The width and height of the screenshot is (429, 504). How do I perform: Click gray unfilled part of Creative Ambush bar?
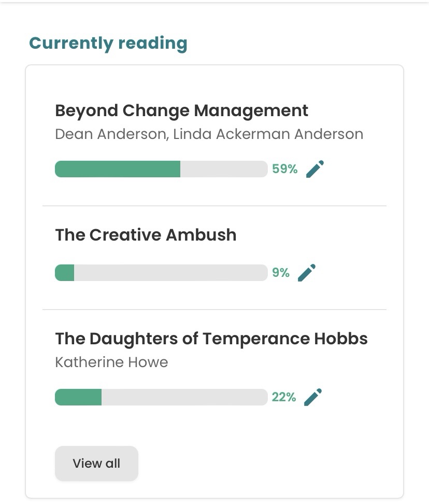click(x=170, y=273)
